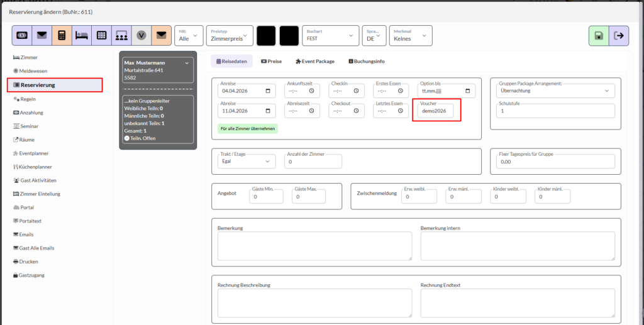Click the bed icon in toolbar
The image size is (644, 325).
82,35
